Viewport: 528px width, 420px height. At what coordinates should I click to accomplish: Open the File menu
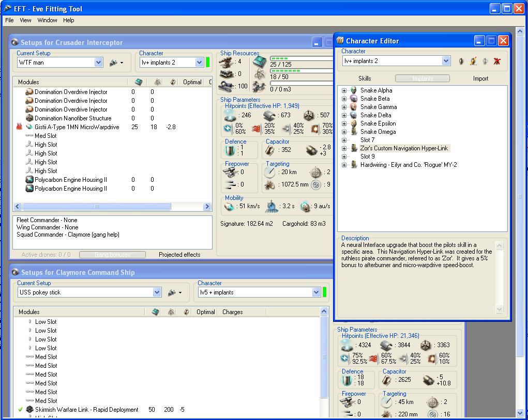[9, 20]
